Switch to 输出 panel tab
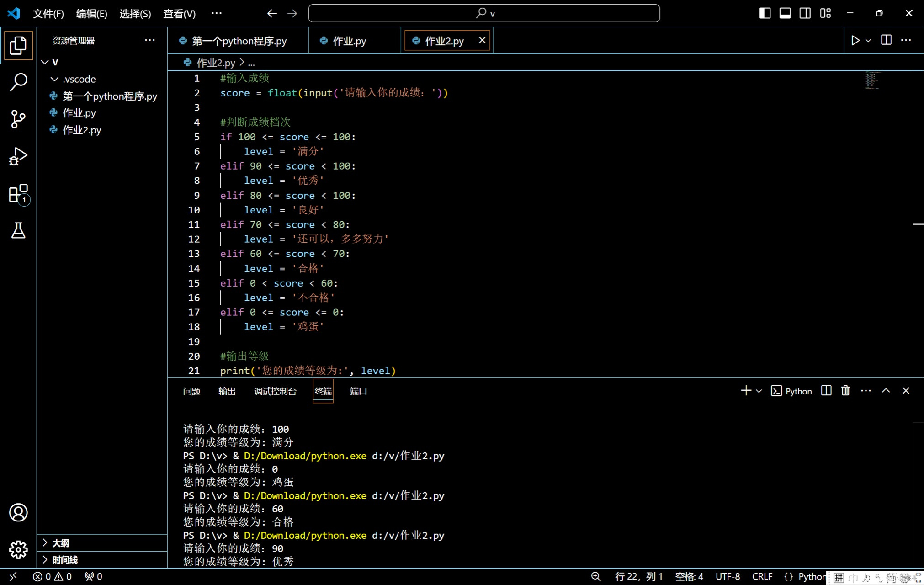Viewport: 924px width, 585px height. (x=227, y=391)
